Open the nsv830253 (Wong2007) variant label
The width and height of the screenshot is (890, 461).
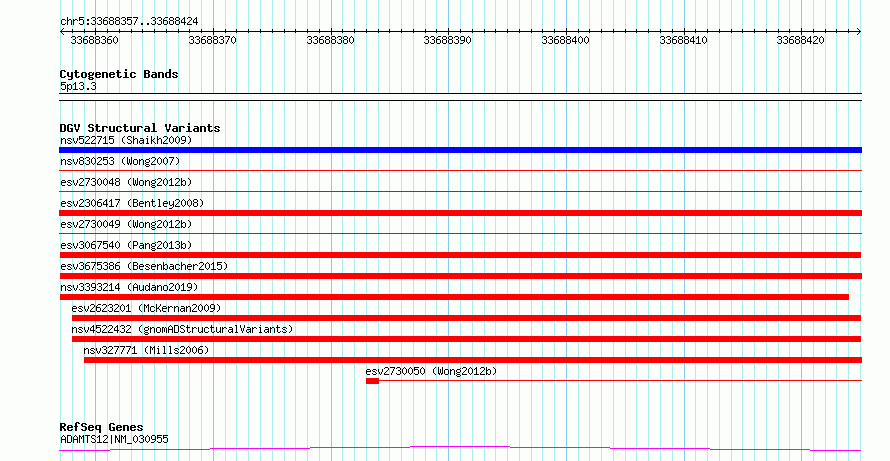[x=120, y=161]
